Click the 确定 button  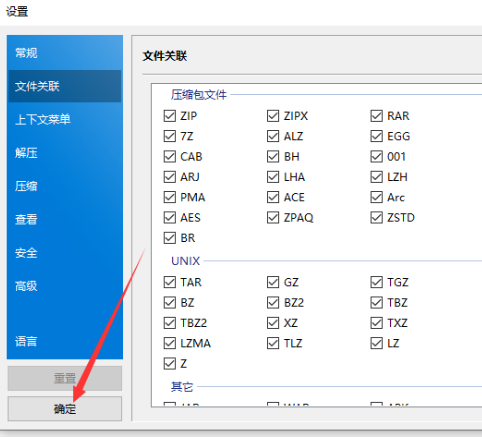coord(65,409)
